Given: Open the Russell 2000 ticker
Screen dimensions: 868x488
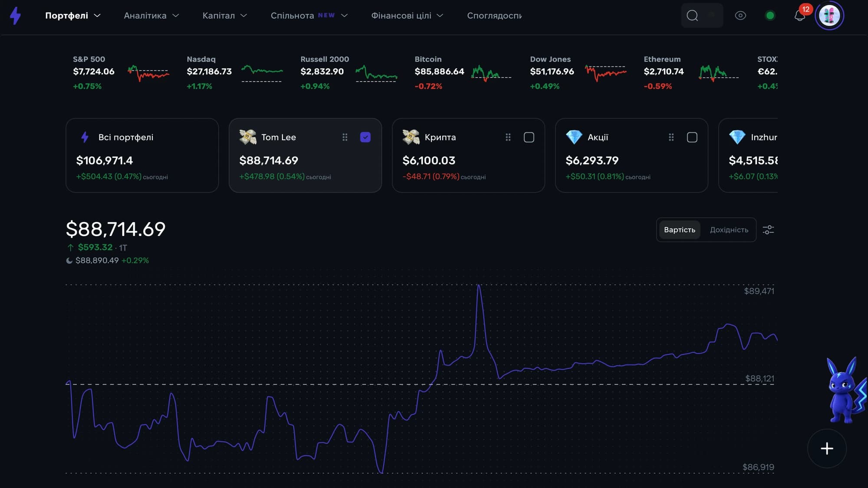Looking at the screenshot, I should [x=349, y=72].
